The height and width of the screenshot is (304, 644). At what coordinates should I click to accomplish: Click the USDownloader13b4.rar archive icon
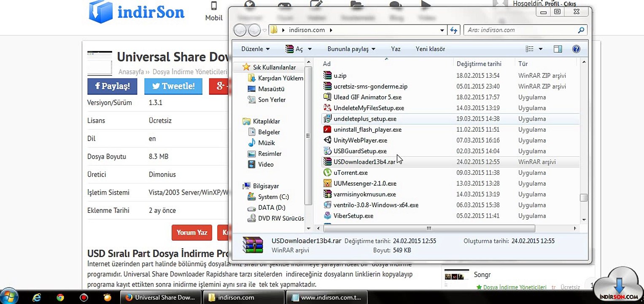327,162
